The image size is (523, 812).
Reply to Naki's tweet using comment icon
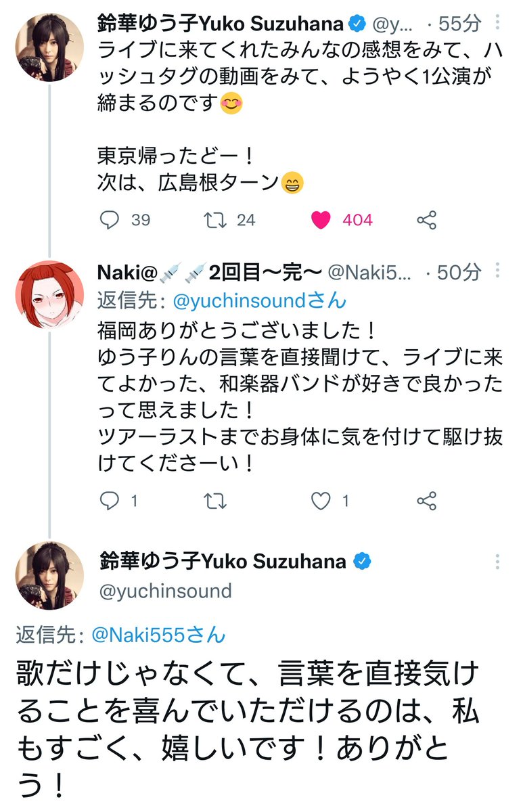click(x=109, y=501)
